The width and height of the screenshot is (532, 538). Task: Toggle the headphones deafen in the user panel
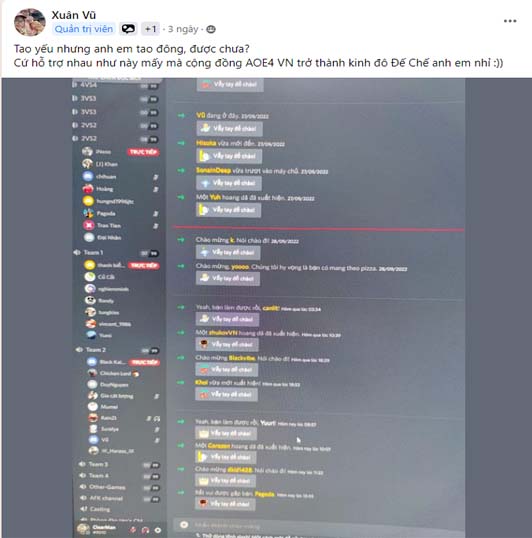145,530
